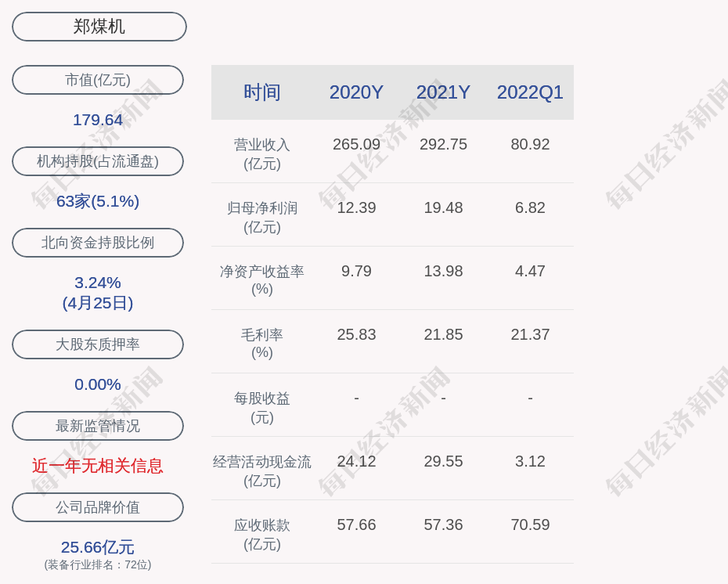The image size is (728, 584).
Task: Click the 营业收入(亿元) row label
Action: (x=262, y=154)
